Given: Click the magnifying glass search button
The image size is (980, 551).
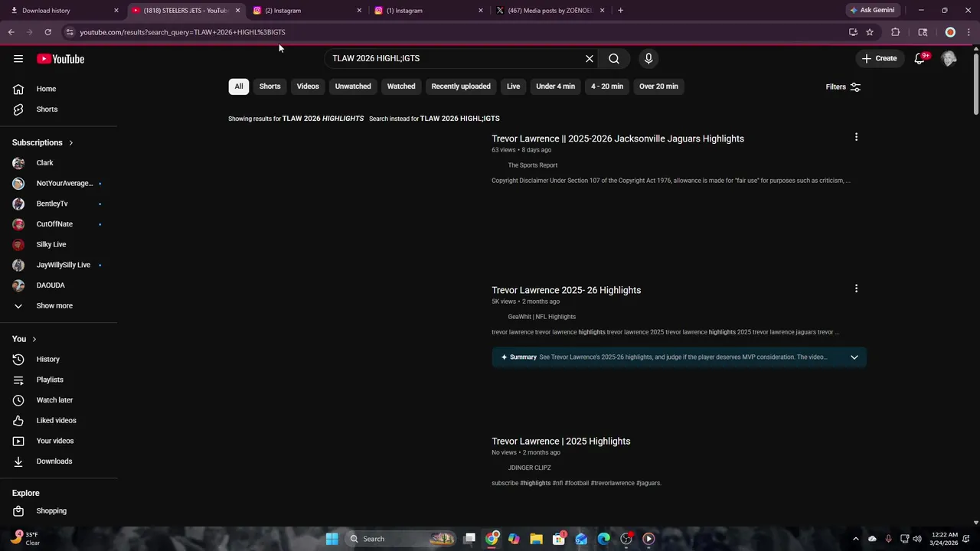Looking at the screenshot, I should (614, 58).
